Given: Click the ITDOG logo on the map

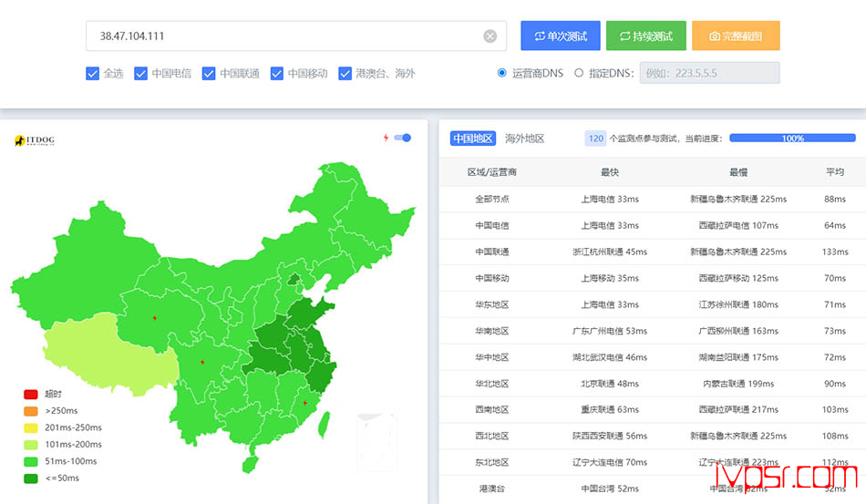Looking at the screenshot, I should point(35,140).
